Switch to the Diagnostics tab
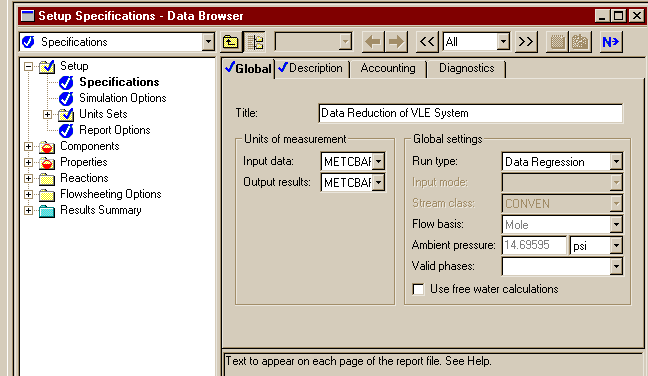This screenshot has height=376, width=648. pos(466,68)
